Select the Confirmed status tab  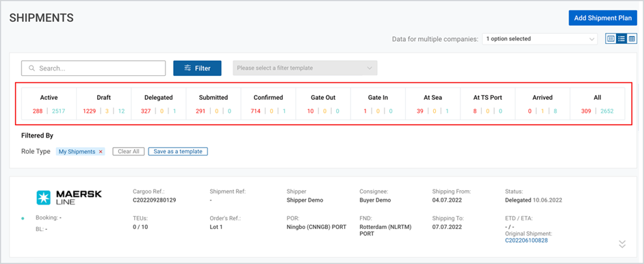pyautogui.click(x=268, y=104)
